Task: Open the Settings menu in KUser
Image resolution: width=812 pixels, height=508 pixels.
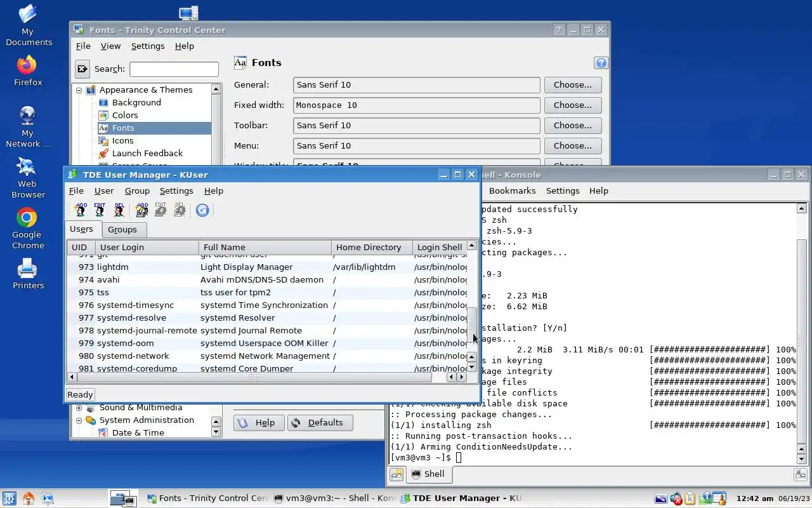Action: 176,190
